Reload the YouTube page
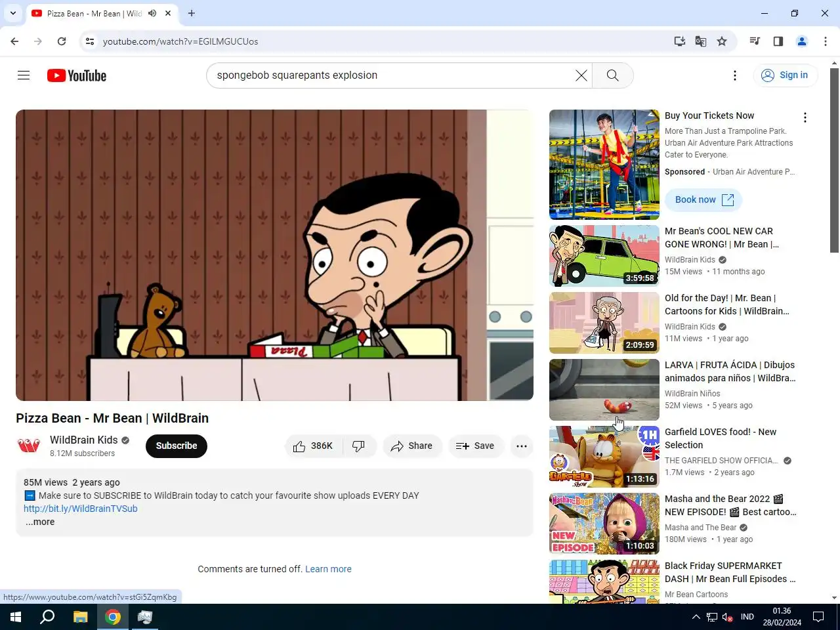Image resolution: width=840 pixels, height=630 pixels. pos(62,41)
